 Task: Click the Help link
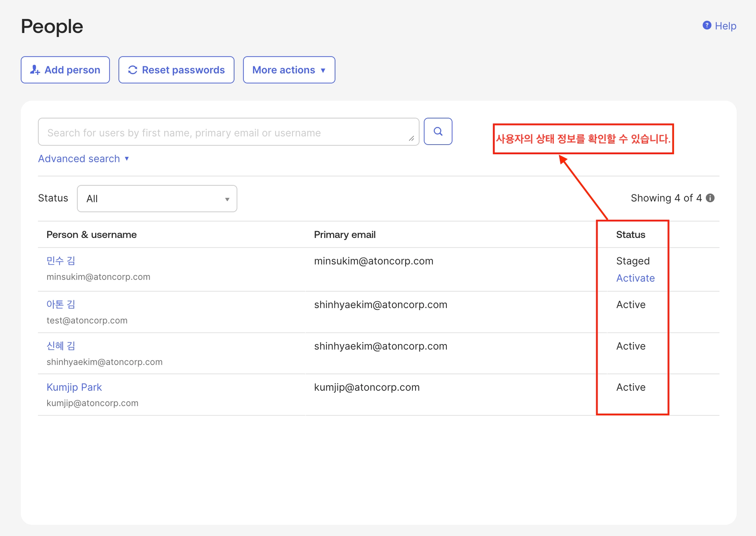coord(725,26)
